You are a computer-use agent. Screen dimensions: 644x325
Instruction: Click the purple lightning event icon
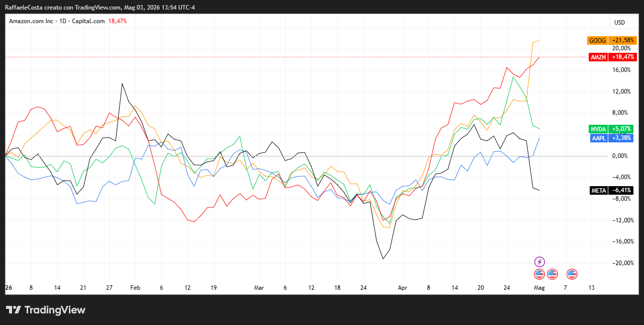point(539,262)
